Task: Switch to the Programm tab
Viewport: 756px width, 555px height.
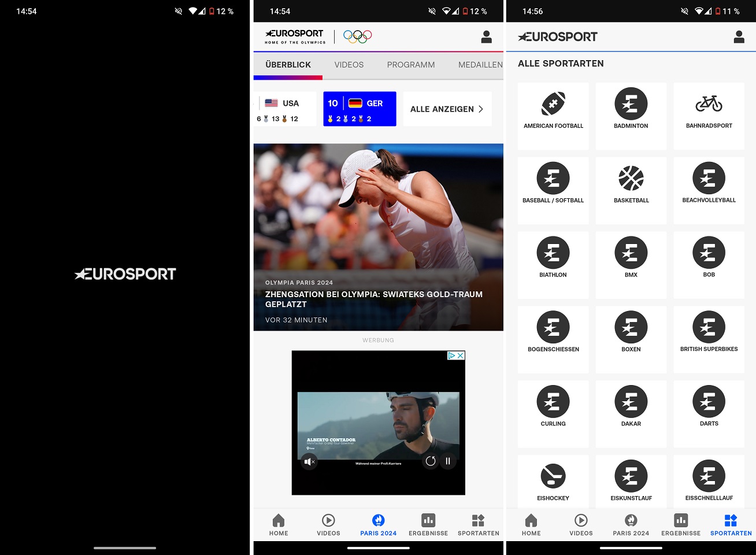Action: (x=411, y=65)
